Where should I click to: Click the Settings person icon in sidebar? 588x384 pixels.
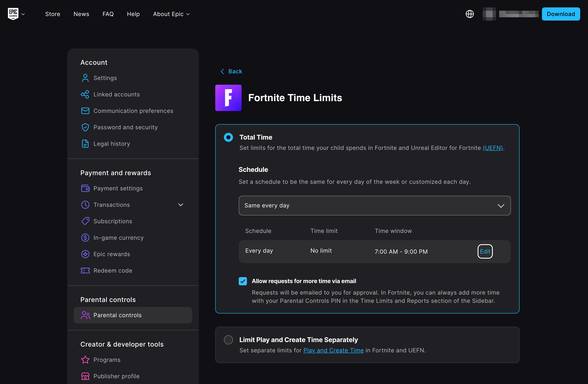click(x=85, y=78)
